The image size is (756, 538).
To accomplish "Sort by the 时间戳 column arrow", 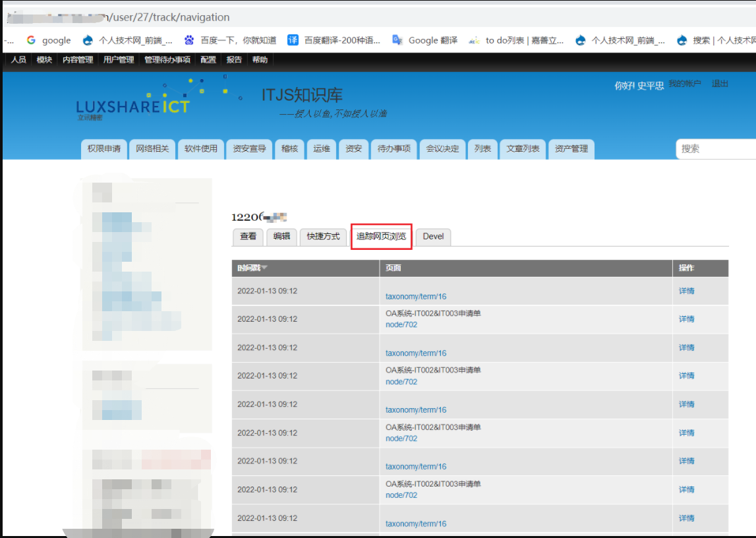I will (264, 268).
